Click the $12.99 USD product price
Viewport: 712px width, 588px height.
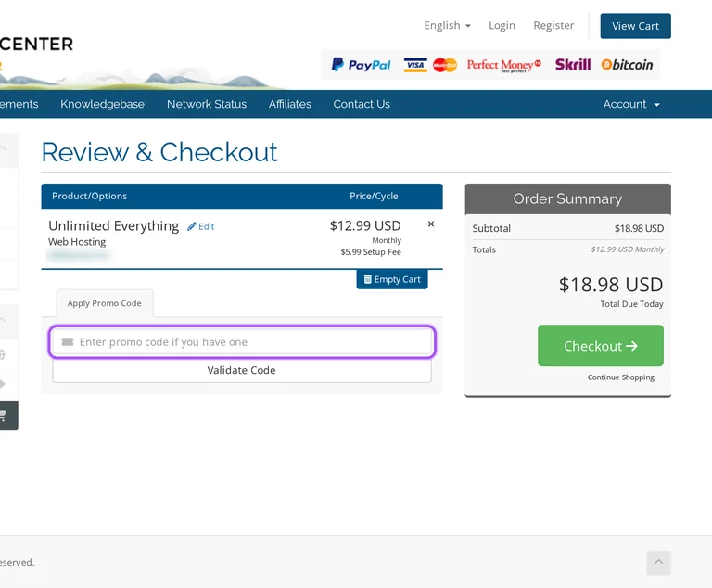coord(365,225)
